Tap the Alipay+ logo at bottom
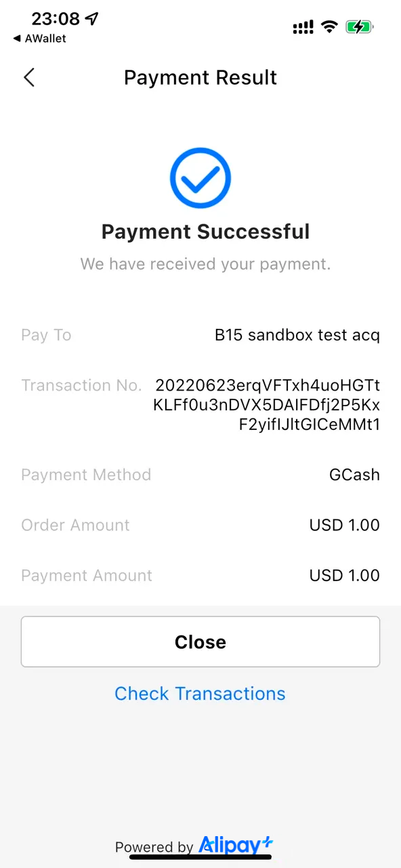The image size is (401, 868). tap(236, 845)
